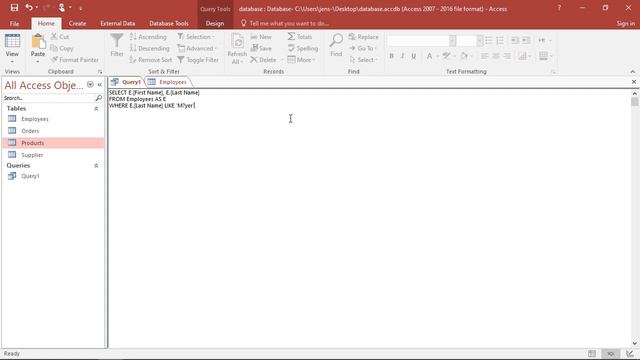Open the Advanced filter dropdown
The width and height of the screenshot is (640, 360).
[198, 48]
